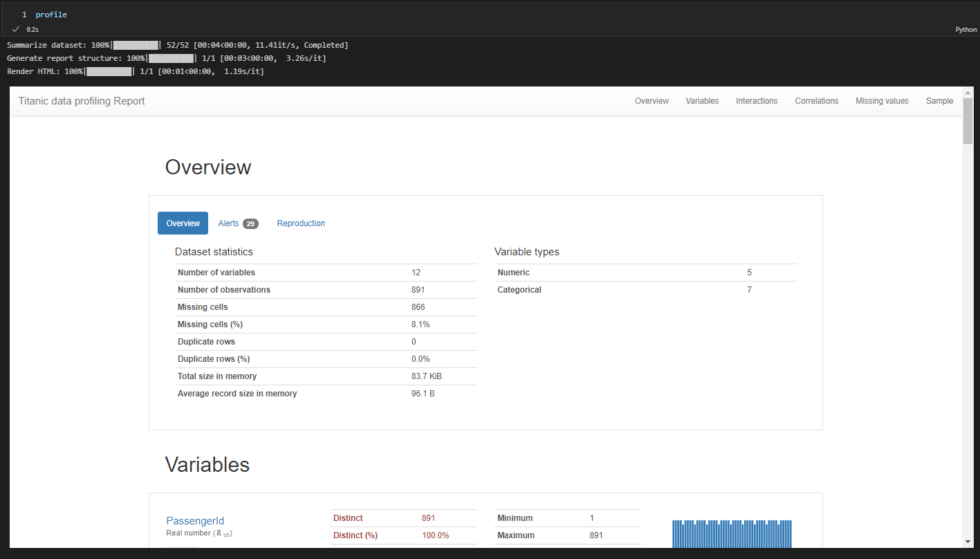Click the cell execution line number 1
980x559 pixels.
(24, 14)
